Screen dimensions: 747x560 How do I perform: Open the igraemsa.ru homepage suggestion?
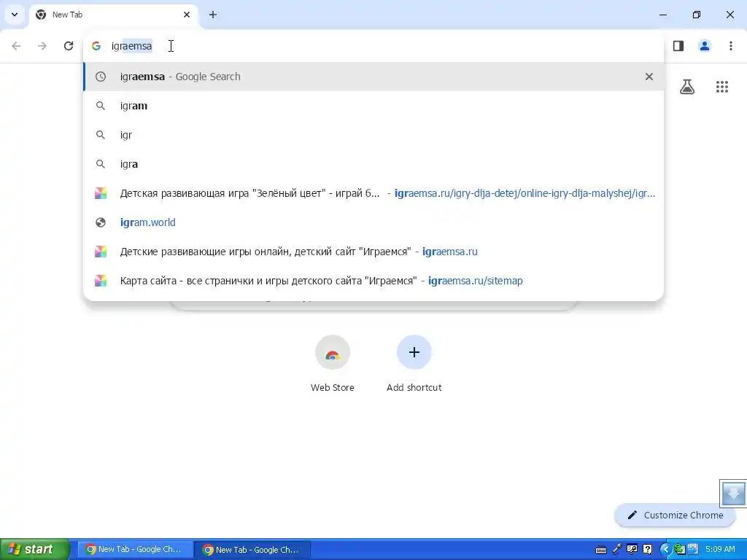pyautogui.click(x=373, y=252)
